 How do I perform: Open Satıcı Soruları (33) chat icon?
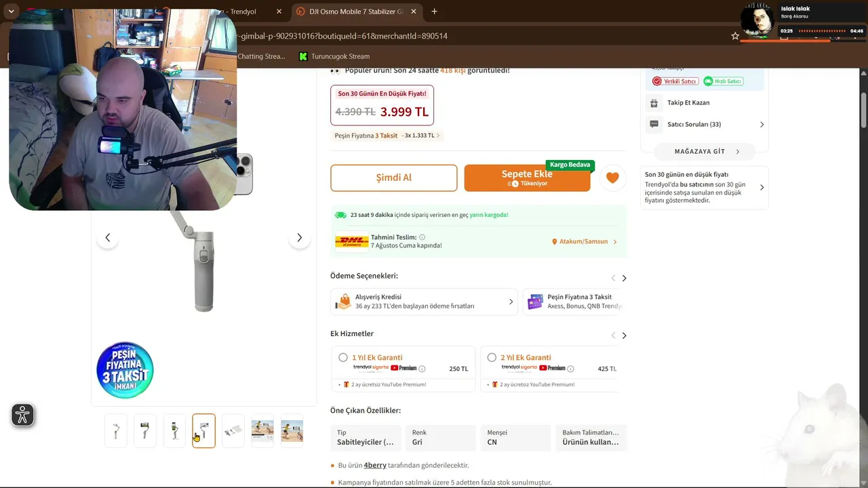pos(654,125)
